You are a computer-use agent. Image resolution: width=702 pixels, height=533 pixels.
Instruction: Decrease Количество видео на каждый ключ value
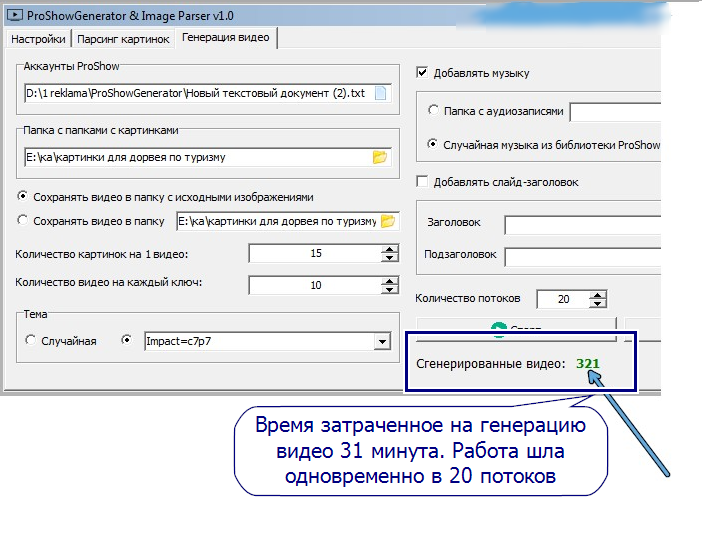[x=390, y=290]
